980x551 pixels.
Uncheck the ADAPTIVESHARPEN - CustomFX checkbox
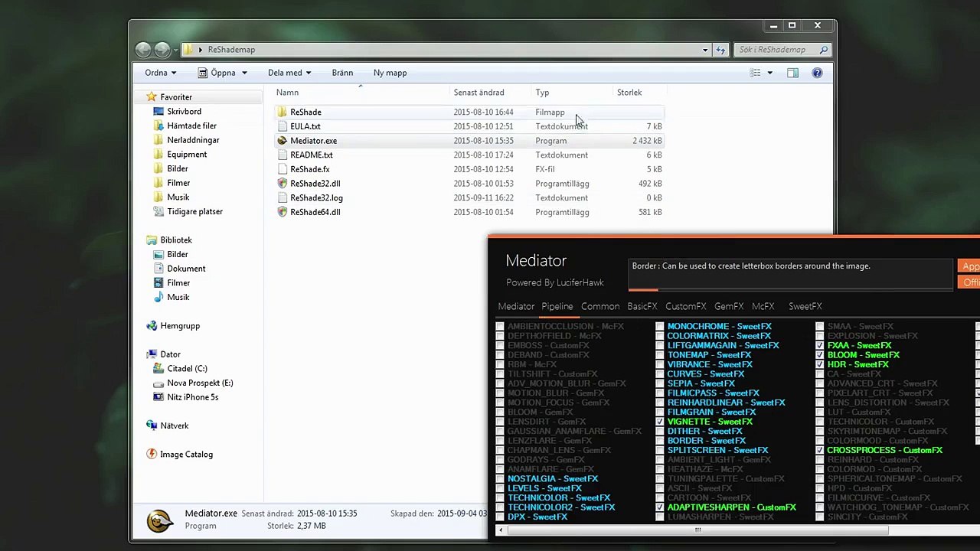(660, 507)
